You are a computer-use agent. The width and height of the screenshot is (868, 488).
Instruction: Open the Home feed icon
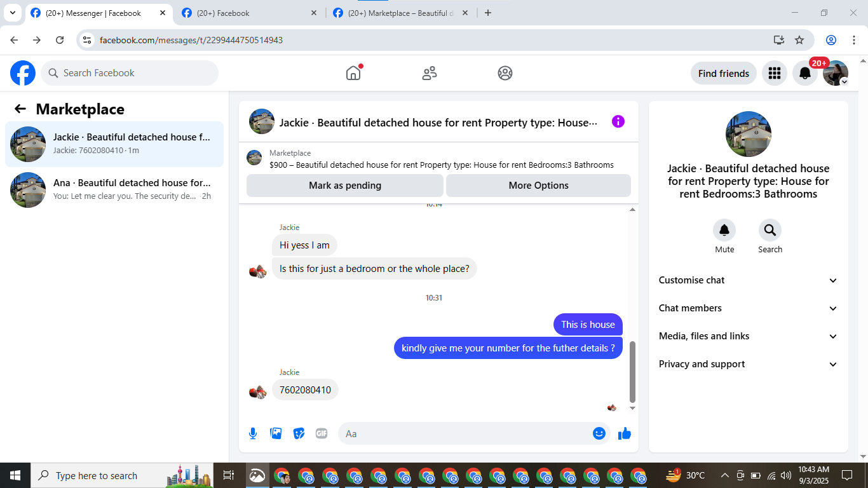(353, 73)
